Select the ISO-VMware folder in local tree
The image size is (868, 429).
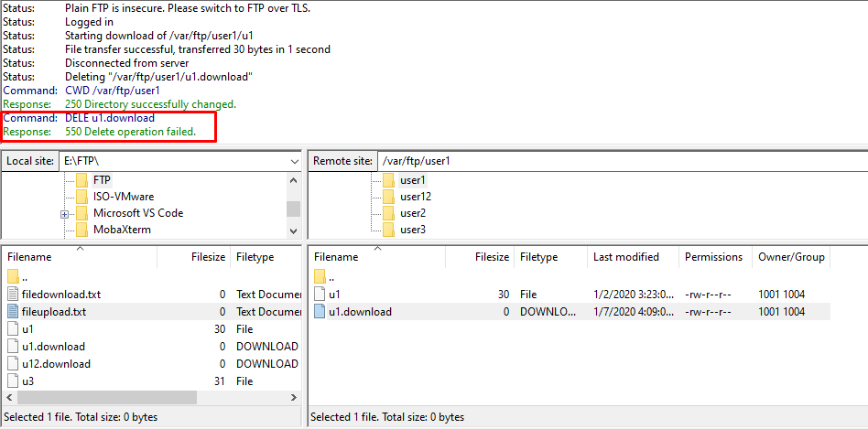coord(124,197)
